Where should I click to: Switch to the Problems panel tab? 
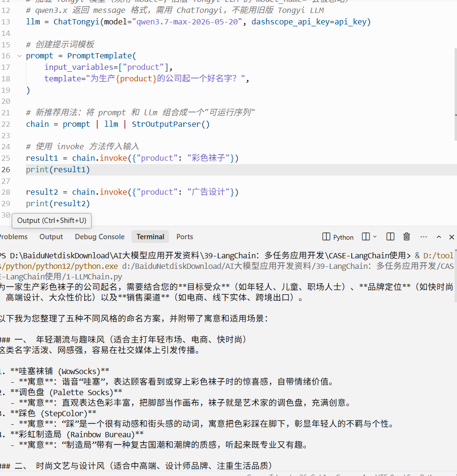(13, 237)
